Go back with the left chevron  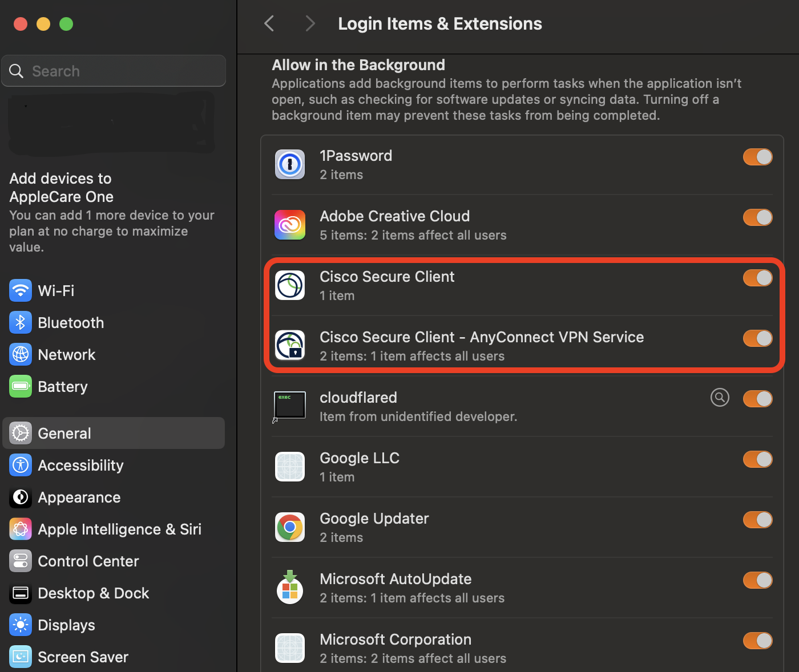click(x=269, y=23)
